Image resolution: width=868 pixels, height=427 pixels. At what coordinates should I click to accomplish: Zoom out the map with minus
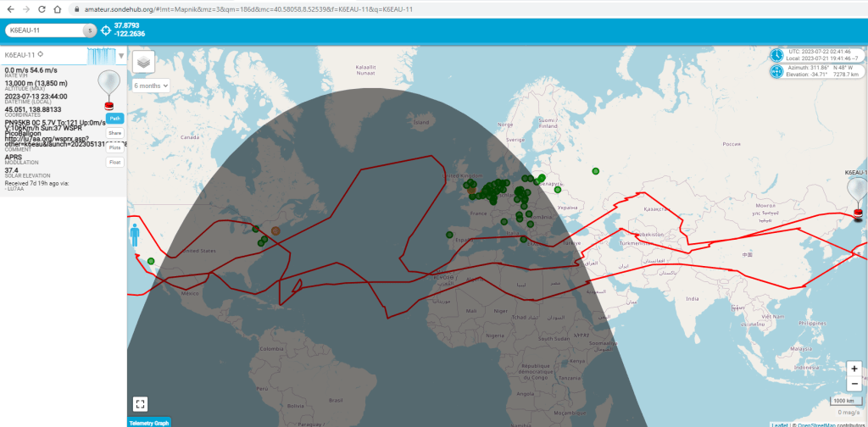[x=854, y=383]
